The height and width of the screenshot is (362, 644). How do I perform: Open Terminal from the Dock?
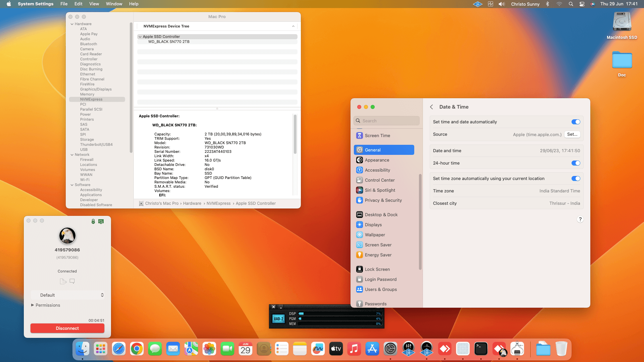(481, 349)
